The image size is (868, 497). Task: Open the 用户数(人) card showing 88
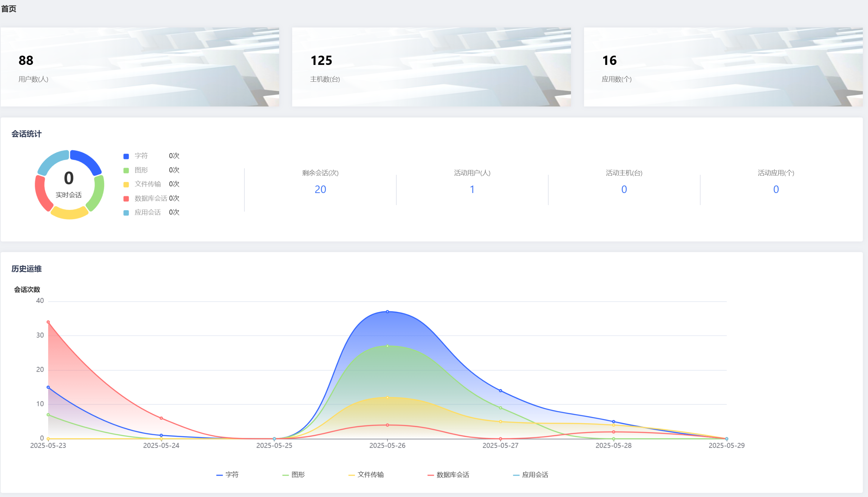[x=140, y=67]
